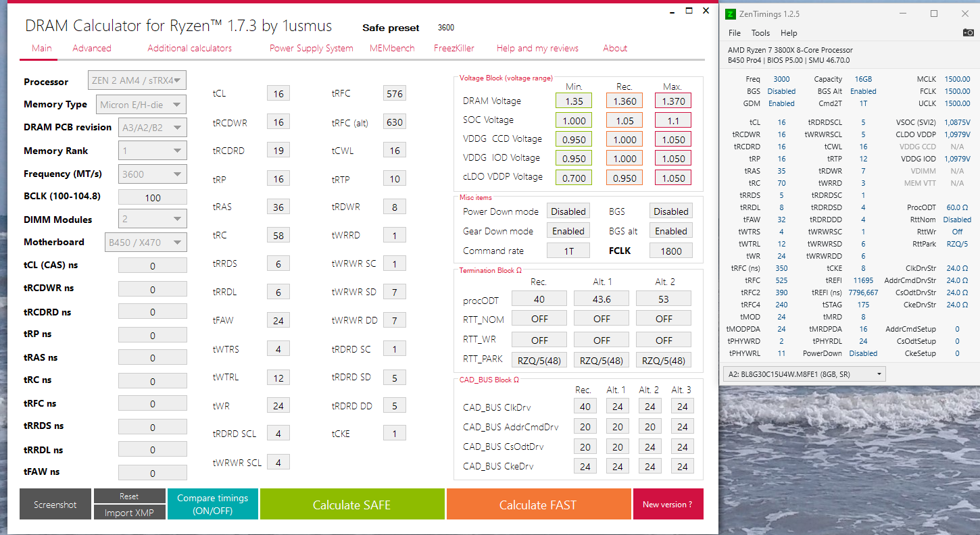Click the DRAM Voltage Rec. 1.360 box
This screenshot has width=980, height=535.
[624, 101]
